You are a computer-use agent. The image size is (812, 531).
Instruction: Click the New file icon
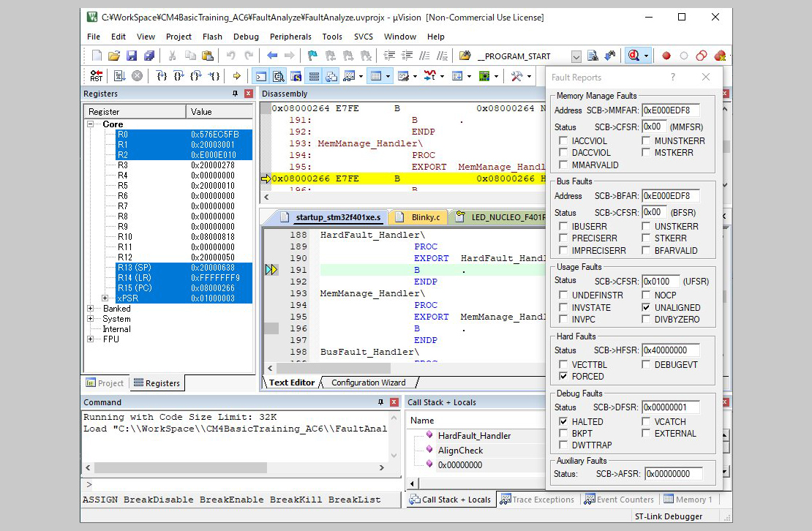97,56
